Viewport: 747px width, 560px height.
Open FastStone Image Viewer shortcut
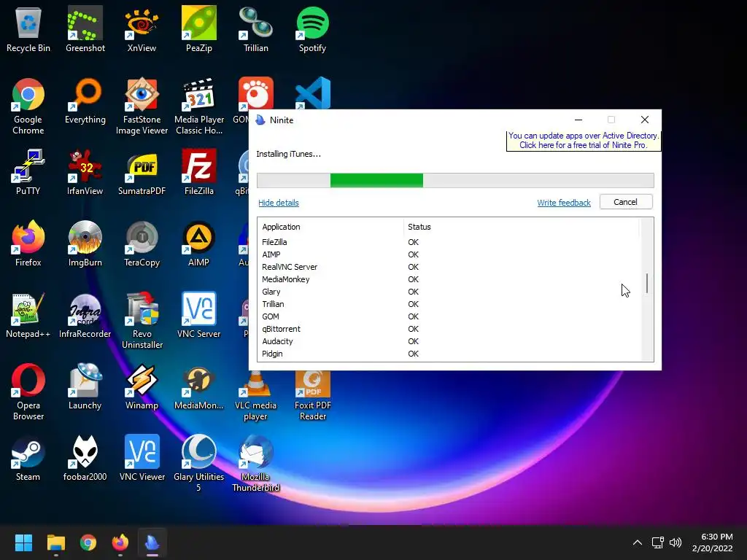pos(142,106)
